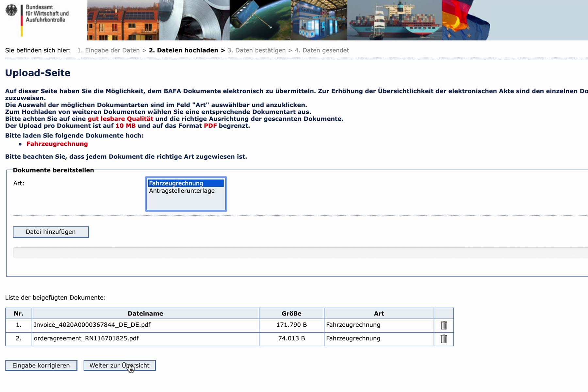Screen dimensions: 588x392
Task: Choose Antragstellerunterlage as document type
Action: point(182,191)
